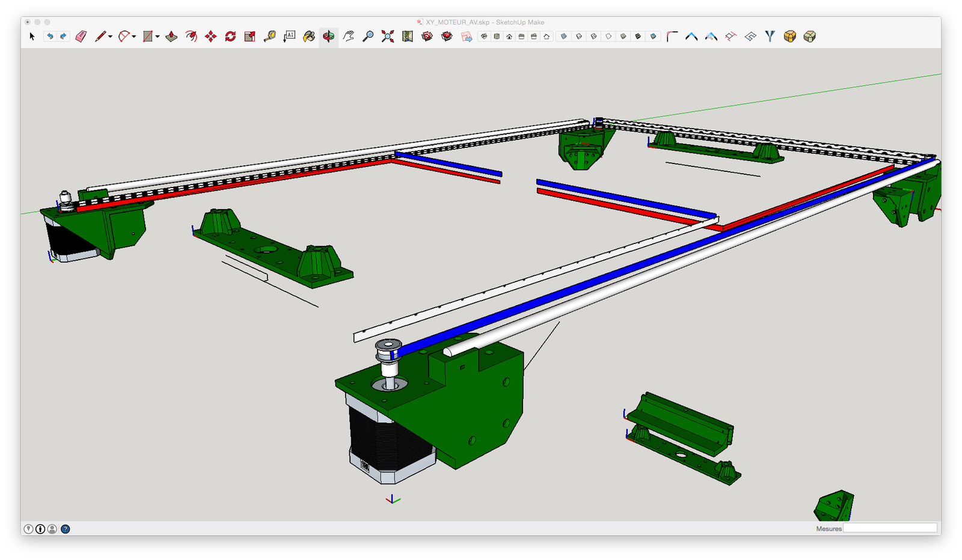The image size is (962, 560).
Task: Select the Paint Bucket tool
Action: tap(309, 37)
